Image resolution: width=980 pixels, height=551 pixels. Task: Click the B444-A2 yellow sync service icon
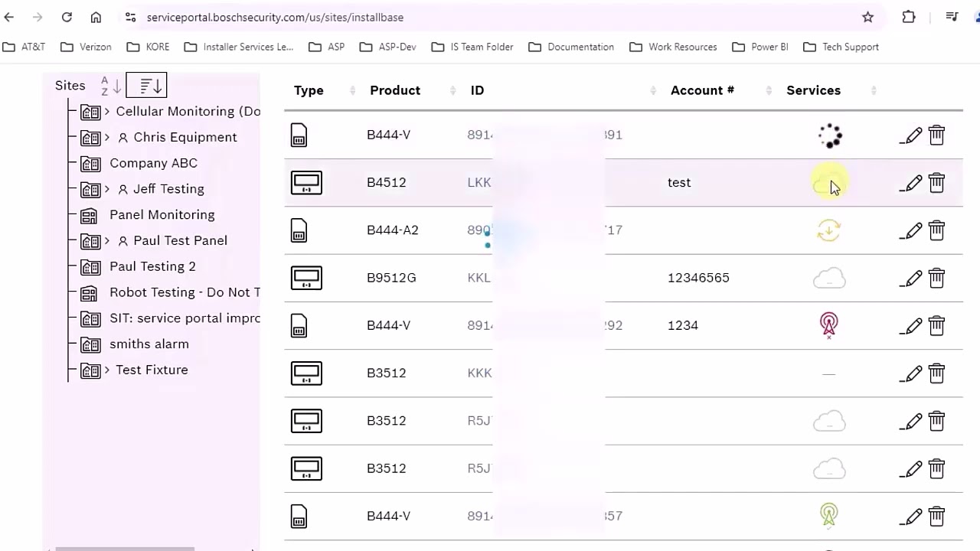click(x=829, y=230)
